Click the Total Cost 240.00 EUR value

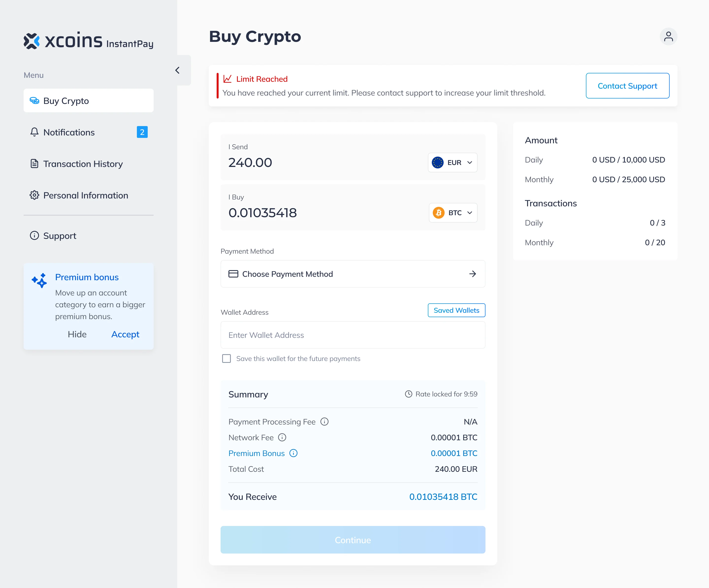coord(456,469)
